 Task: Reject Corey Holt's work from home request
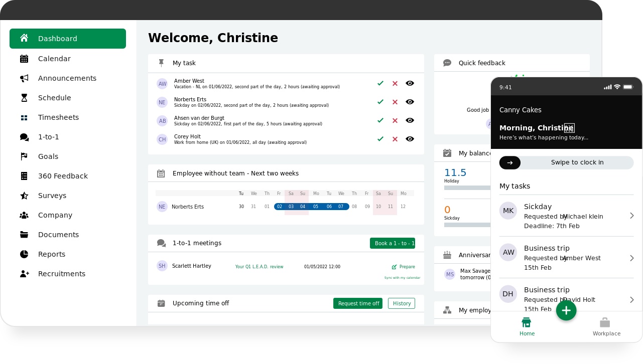[395, 139]
